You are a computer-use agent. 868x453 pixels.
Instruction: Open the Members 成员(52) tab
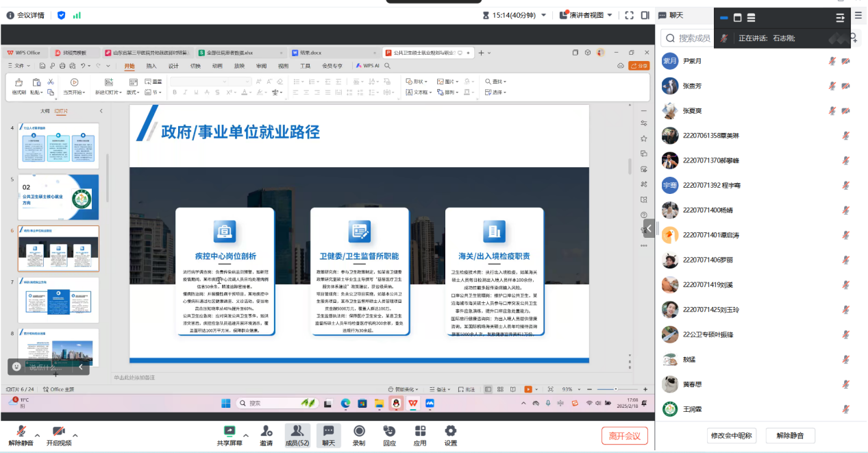click(x=297, y=435)
